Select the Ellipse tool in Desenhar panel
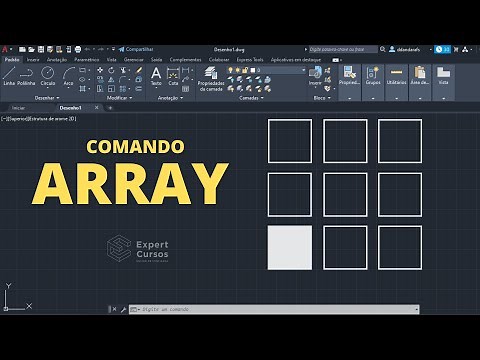Image resolution: width=480 pixels, height=360 pixels. (x=82, y=80)
